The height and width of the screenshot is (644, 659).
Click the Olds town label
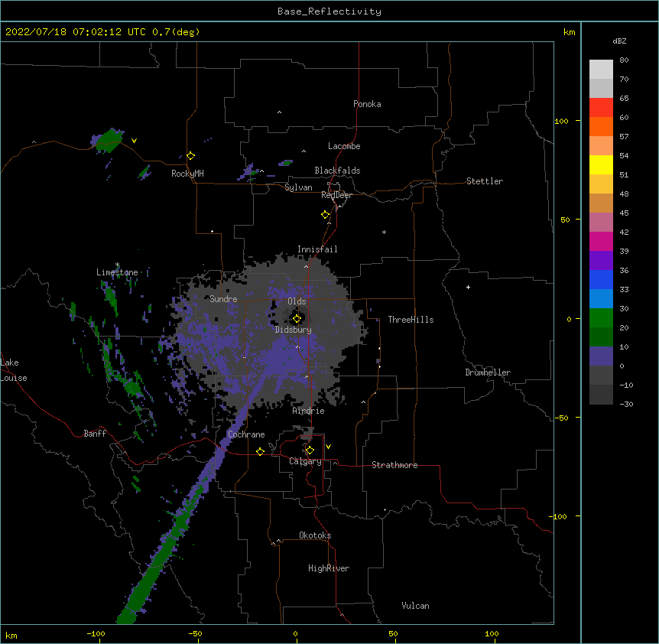click(297, 301)
